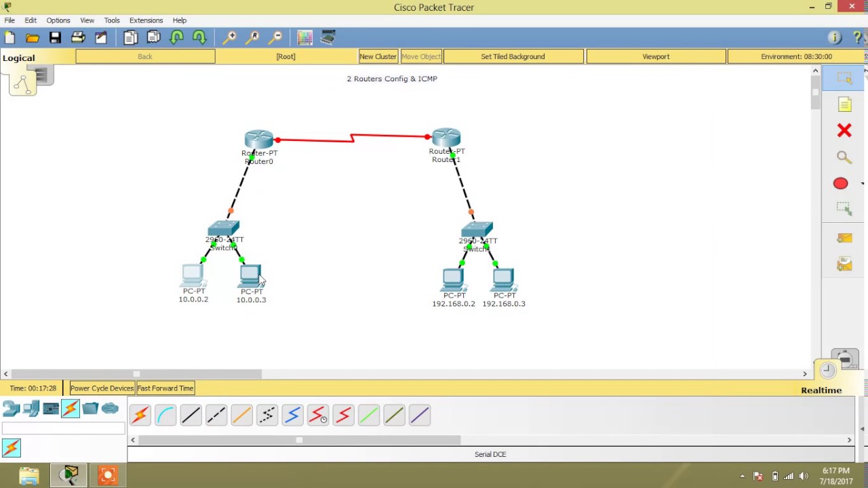Viewport: 868px width, 488px height.
Task: Choose the Add Complex PDU envelope
Action: click(844, 264)
